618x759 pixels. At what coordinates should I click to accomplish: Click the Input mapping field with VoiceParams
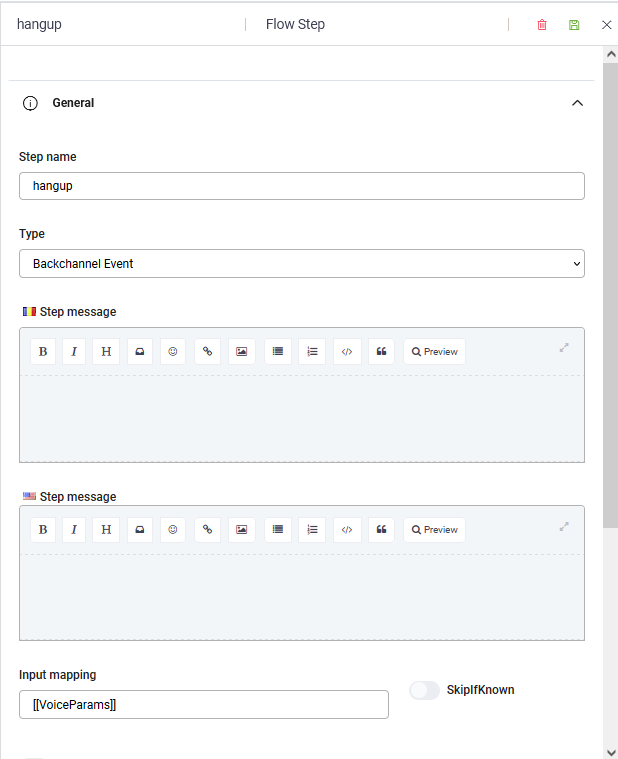(x=204, y=705)
